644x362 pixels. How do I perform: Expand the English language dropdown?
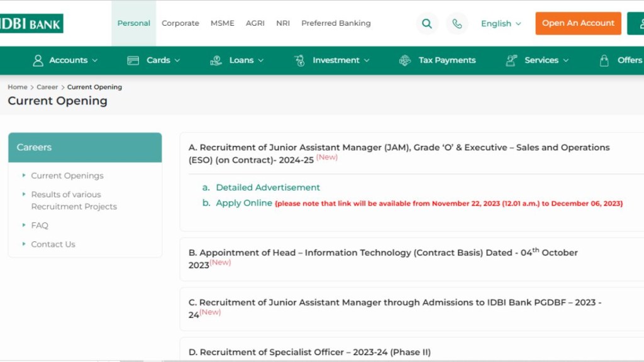501,24
